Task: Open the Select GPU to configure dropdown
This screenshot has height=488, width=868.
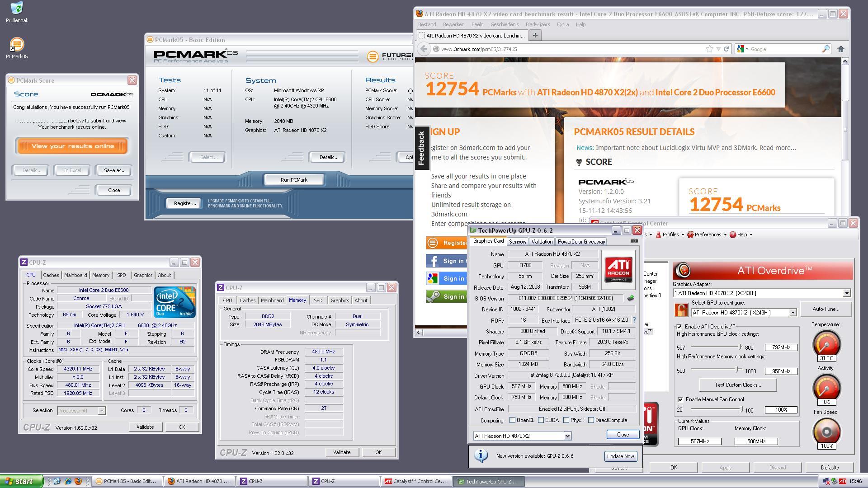Action: tap(793, 313)
